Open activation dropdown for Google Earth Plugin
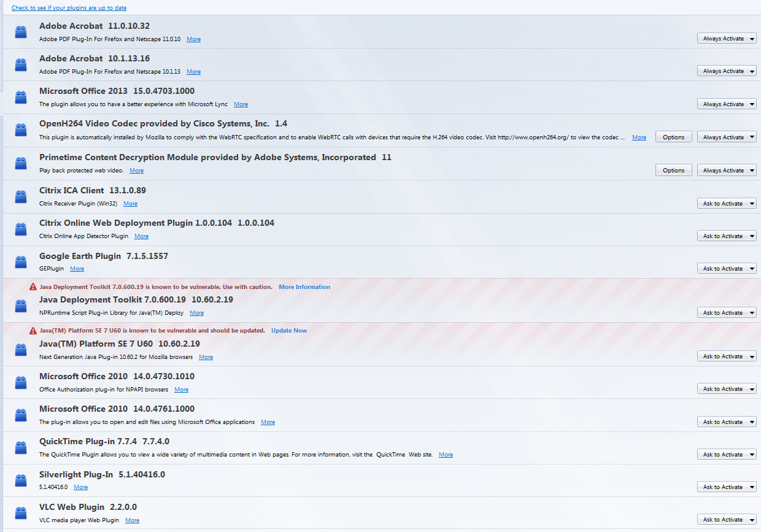Screen dimensions: 761x532 tap(727, 268)
